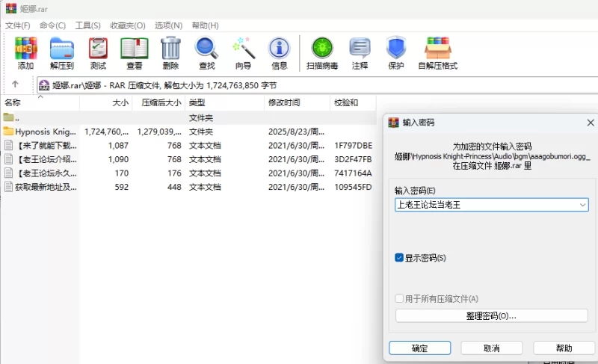This screenshot has height=364, width=598.
Task: Sort by 大小 column header
Action: (x=106, y=102)
